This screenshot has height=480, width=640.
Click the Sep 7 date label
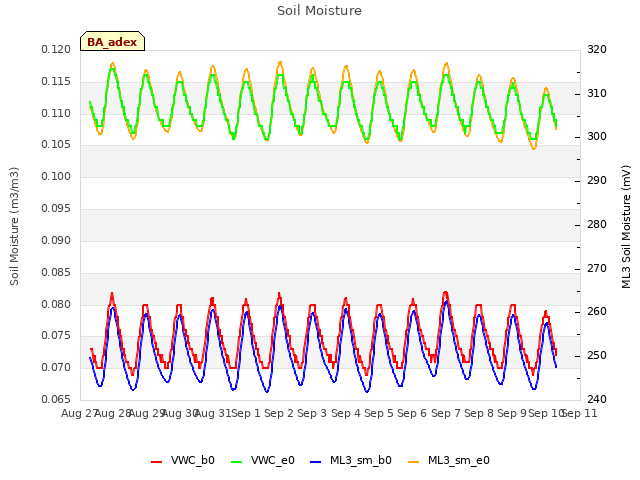pyautogui.click(x=446, y=413)
